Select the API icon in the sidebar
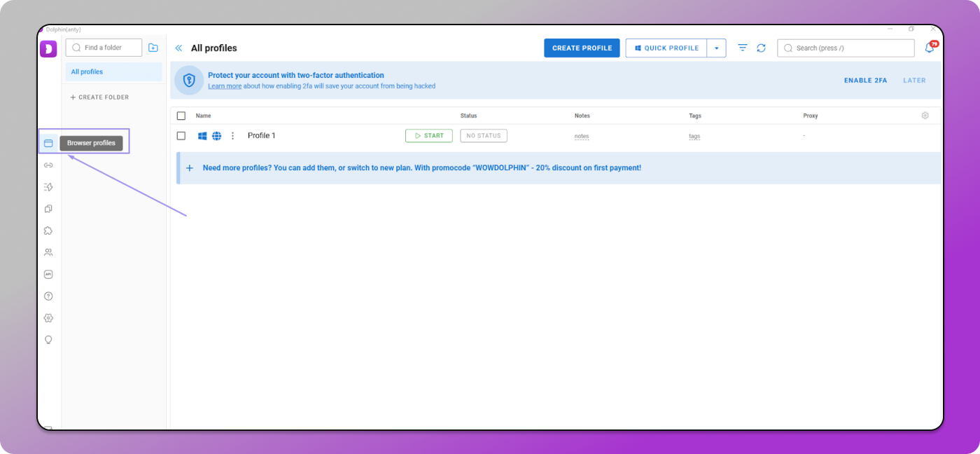980x454 pixels. (x=48, y=274)
